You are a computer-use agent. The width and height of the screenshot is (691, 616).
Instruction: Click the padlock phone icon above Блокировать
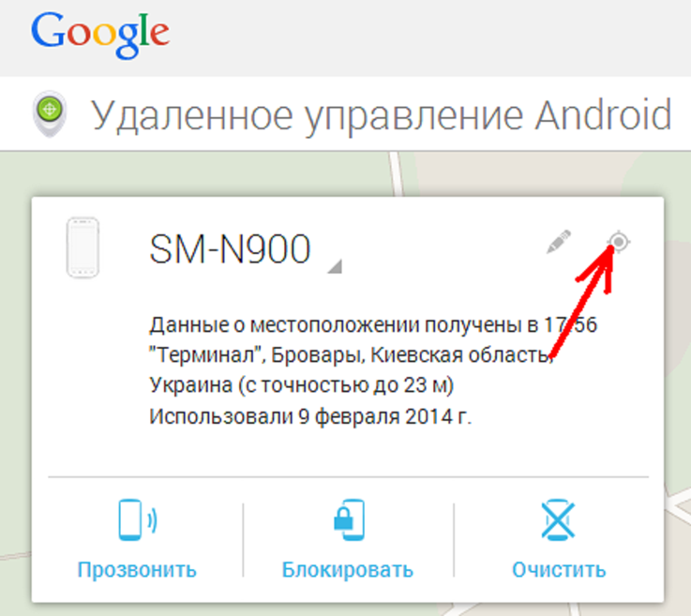(349, 520)
